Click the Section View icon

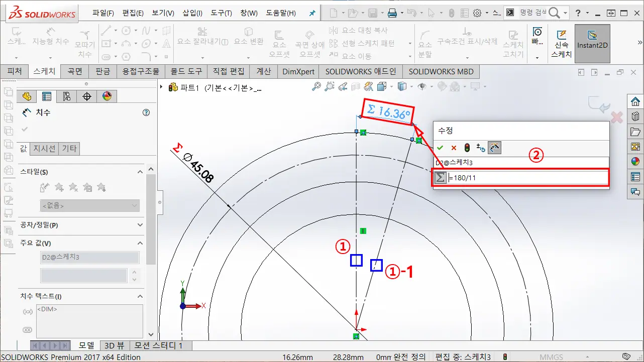point(356,87)
